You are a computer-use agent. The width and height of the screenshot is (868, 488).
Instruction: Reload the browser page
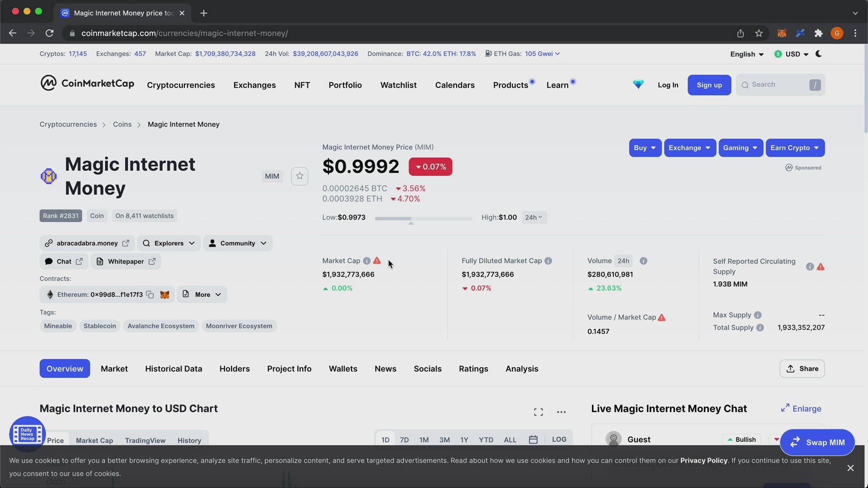tap(50, 33)
